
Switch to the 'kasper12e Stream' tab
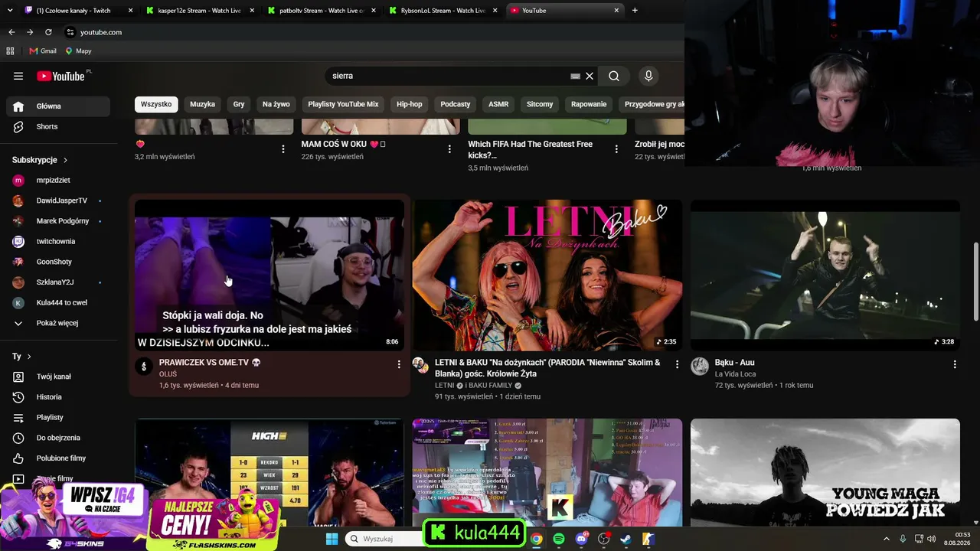tap(201, 10)
